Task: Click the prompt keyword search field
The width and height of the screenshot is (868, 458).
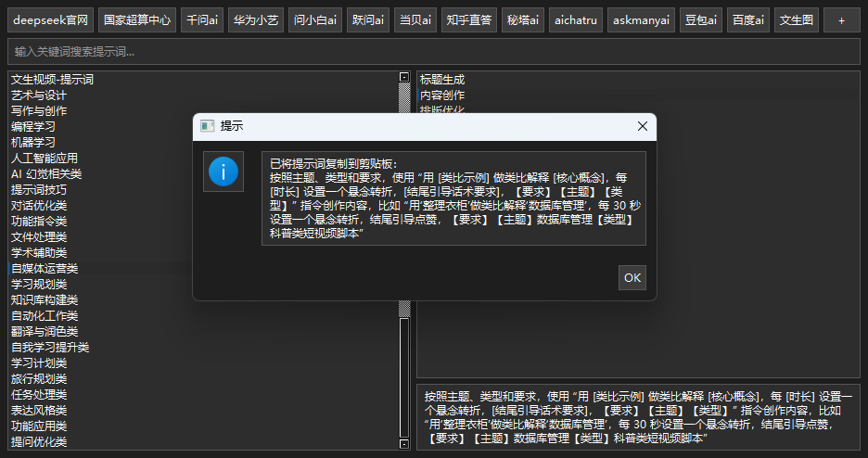Action: 433,52
